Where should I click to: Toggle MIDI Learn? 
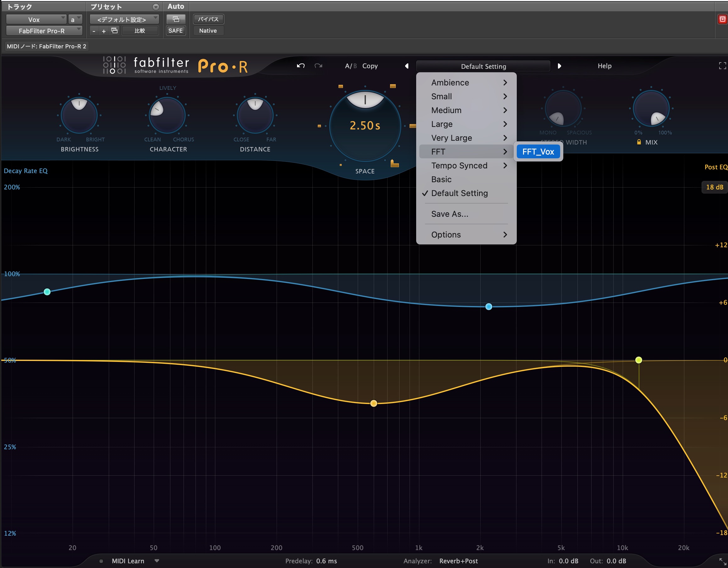(128, 561)
